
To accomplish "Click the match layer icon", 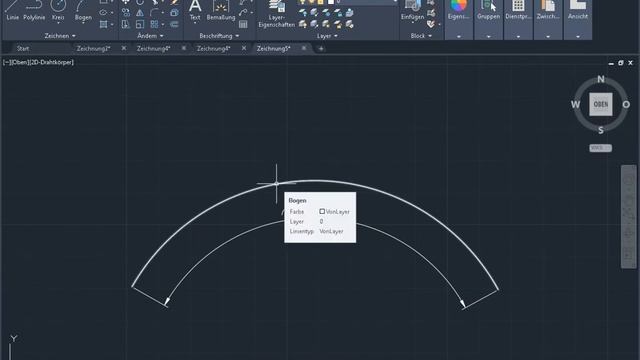I will click(349, 24).
